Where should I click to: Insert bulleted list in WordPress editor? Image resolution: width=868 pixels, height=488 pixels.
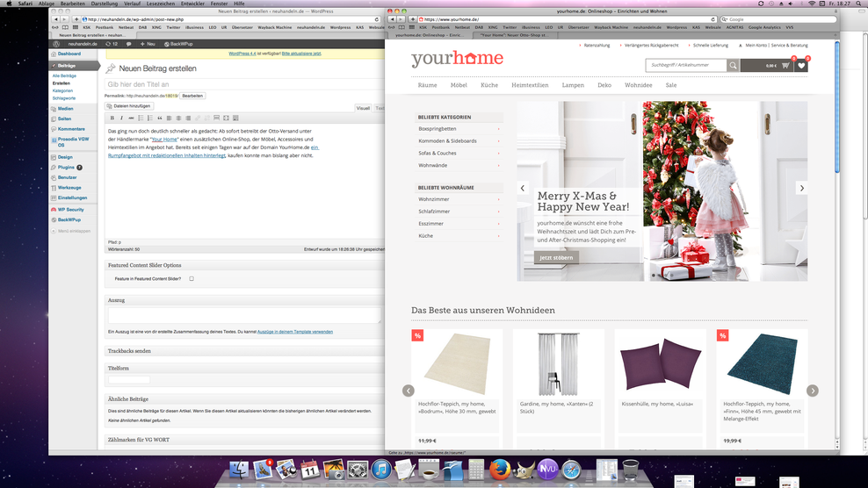click(x=141, y=118)
